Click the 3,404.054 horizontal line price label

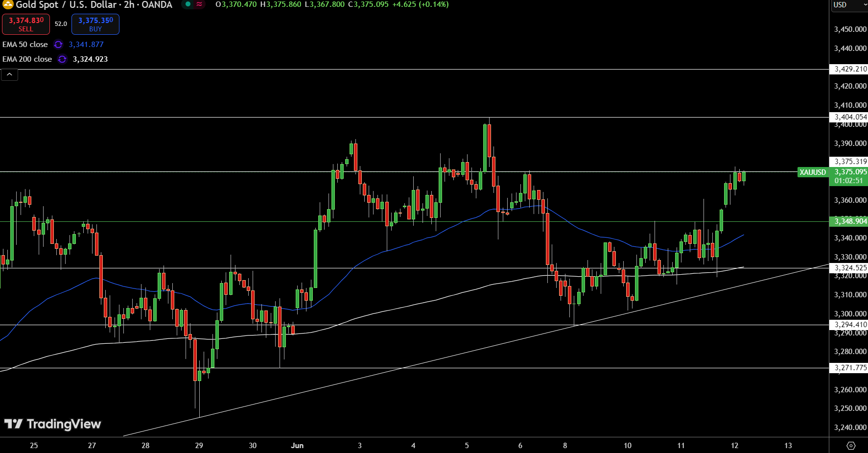[x=849, y=117]
